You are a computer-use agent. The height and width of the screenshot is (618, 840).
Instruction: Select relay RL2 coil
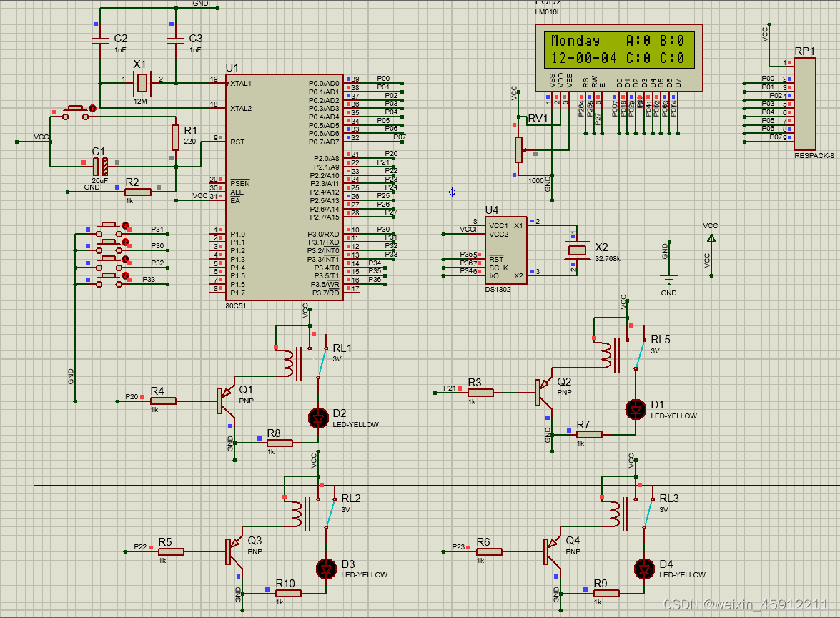click(x=297, y=514)
